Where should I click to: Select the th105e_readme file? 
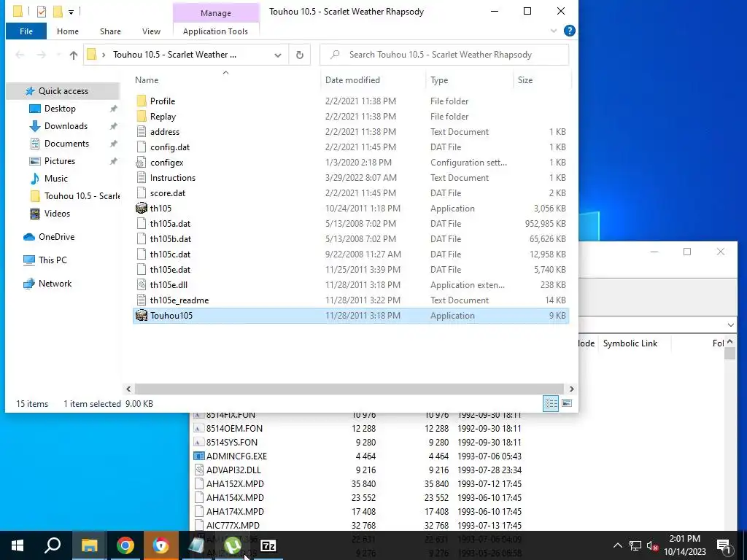[179, 300]
